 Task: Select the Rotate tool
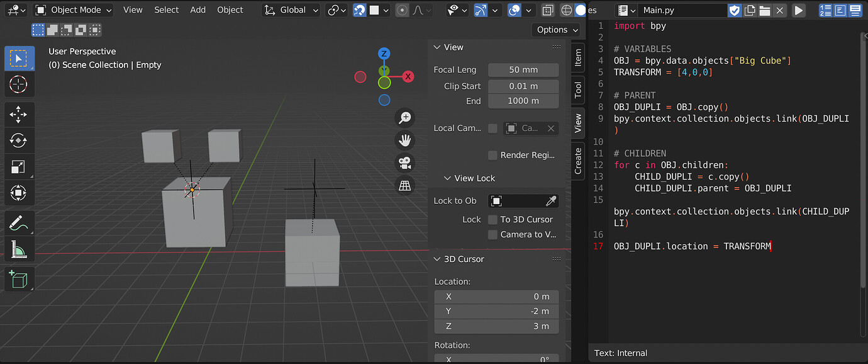click(x=19, y=140)
